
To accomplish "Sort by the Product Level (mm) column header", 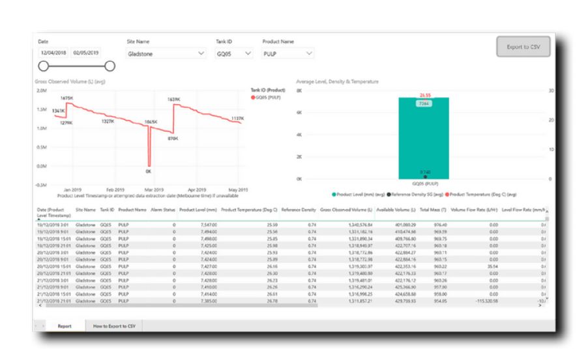I will 198,210.
